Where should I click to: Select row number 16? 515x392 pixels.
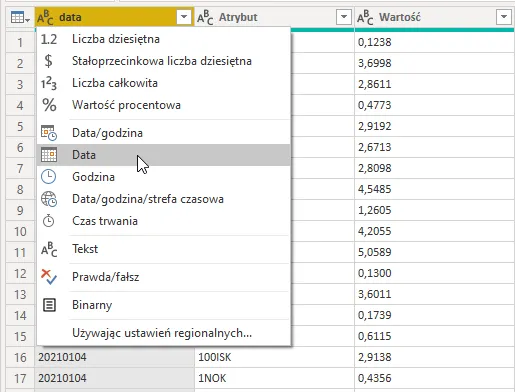coord(20,357)
